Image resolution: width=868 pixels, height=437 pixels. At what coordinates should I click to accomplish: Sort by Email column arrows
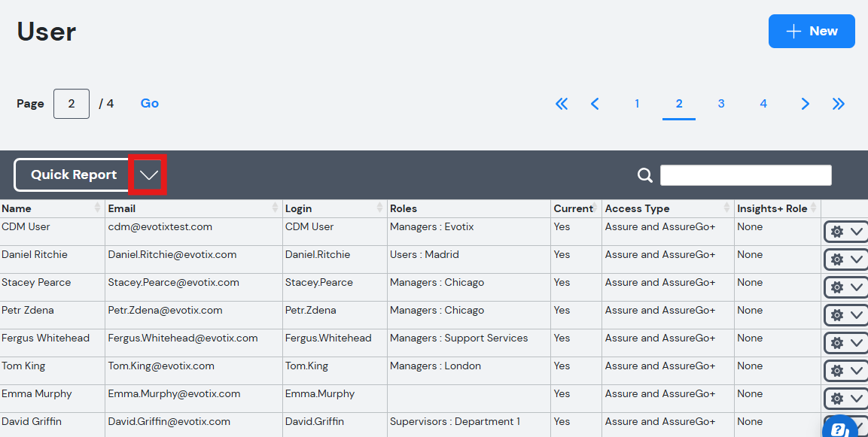click(275, 208)
